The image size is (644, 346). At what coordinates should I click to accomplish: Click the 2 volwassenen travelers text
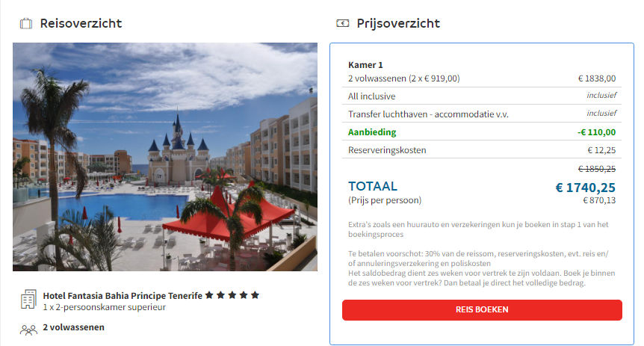point(73,327)
